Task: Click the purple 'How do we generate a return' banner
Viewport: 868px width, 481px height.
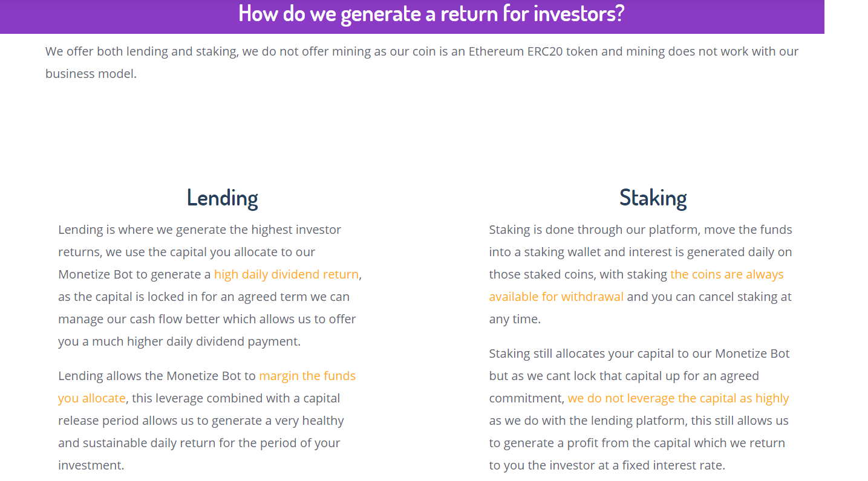Action: coord(412,16)
